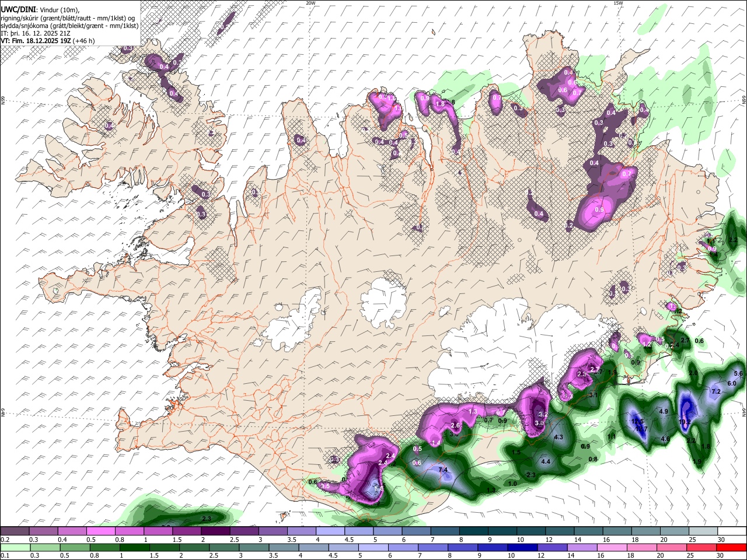The image size is (747, 560).
Task: Click the darkest purple swatch in snow legend
Action: 216,531
